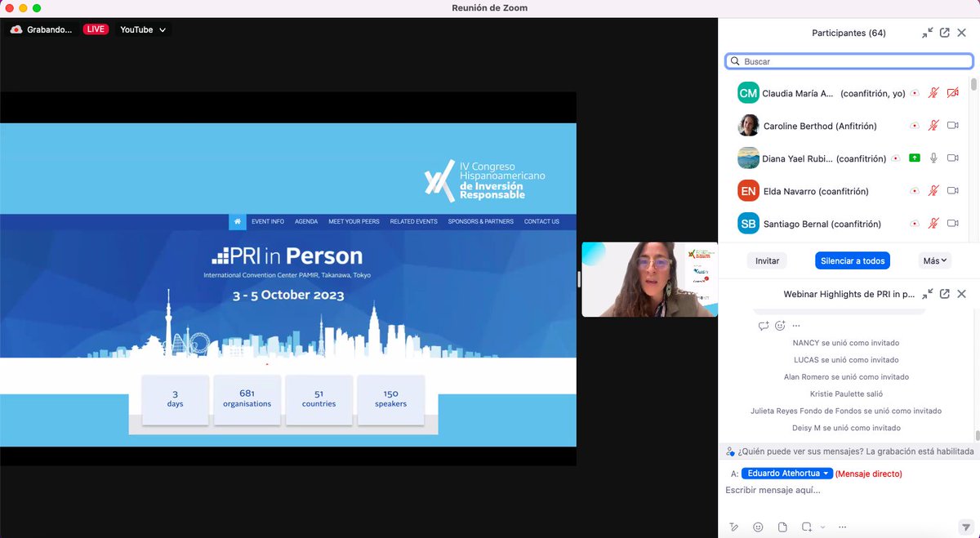Image resolution: width=980 pixels, height=538 pixels.
Task: Click Silenciar a todos button
Action: coord(853,260)
